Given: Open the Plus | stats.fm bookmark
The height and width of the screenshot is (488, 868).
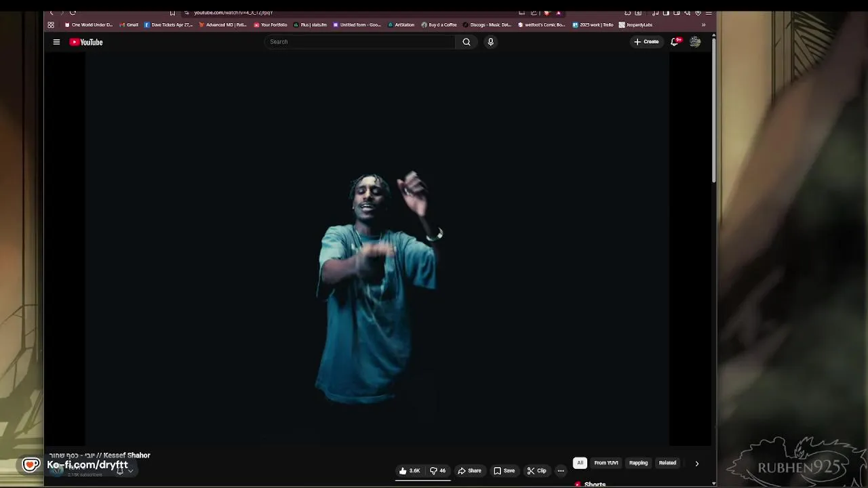Looking at the screenshot, I should click(x=310, y=25).
